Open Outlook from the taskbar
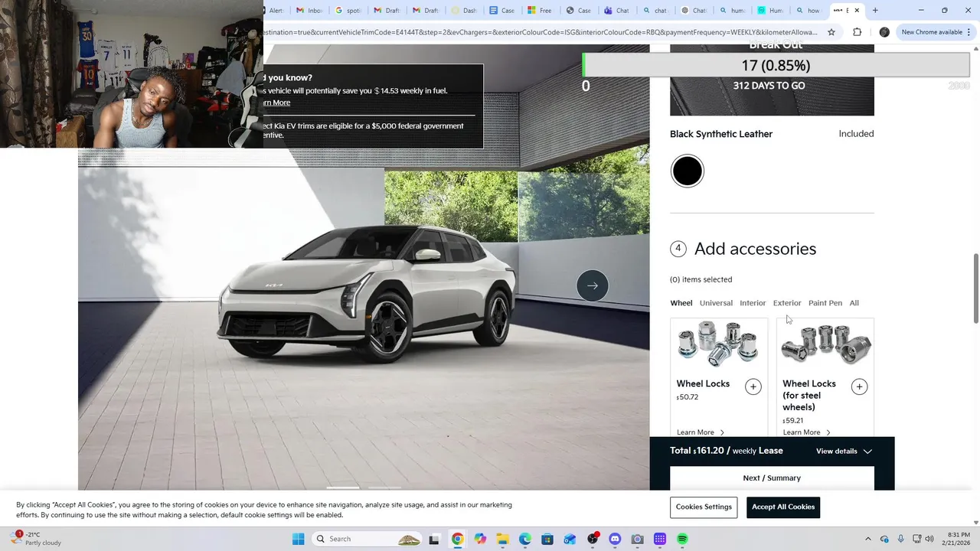The width and height of the screenshot is (980, 551). [570, 539]
